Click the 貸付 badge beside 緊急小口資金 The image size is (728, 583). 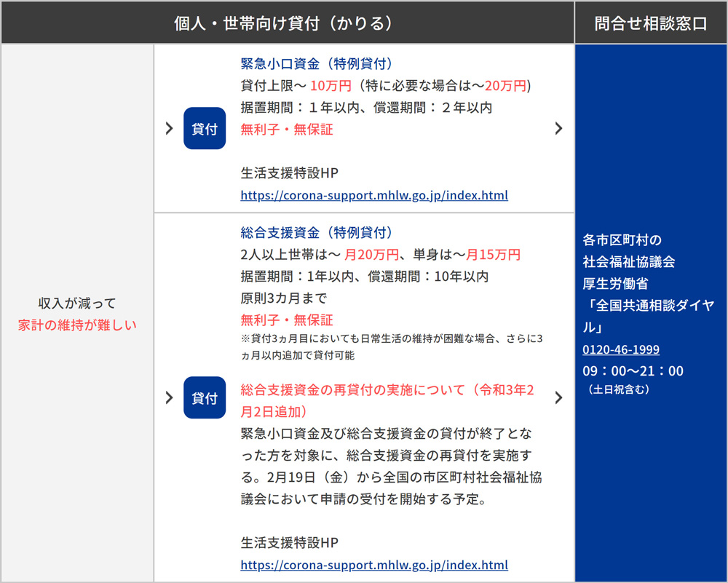(205, 129)
